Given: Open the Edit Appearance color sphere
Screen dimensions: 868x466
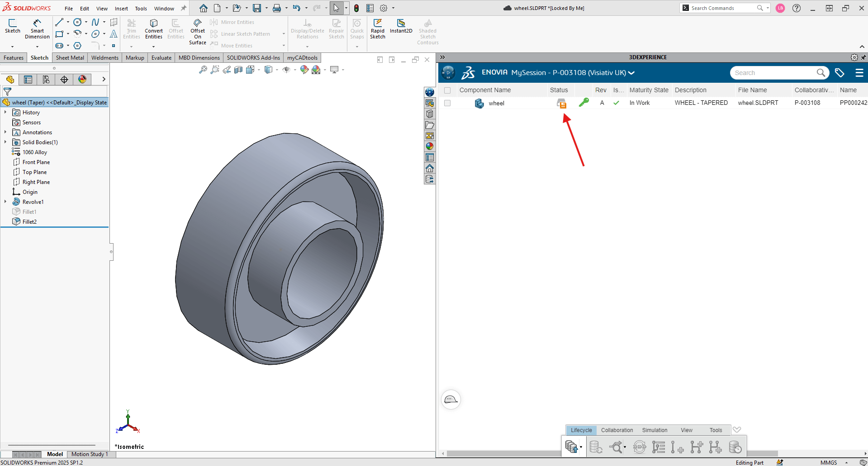Looking at the screenshot, I should point(304,70).
